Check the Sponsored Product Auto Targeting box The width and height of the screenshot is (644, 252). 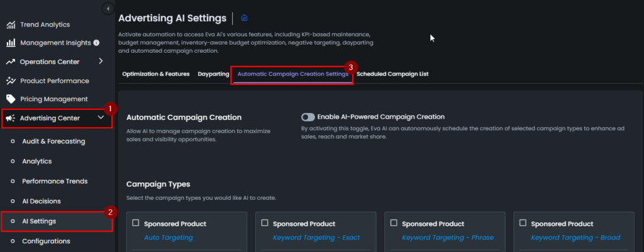(136, 223)
